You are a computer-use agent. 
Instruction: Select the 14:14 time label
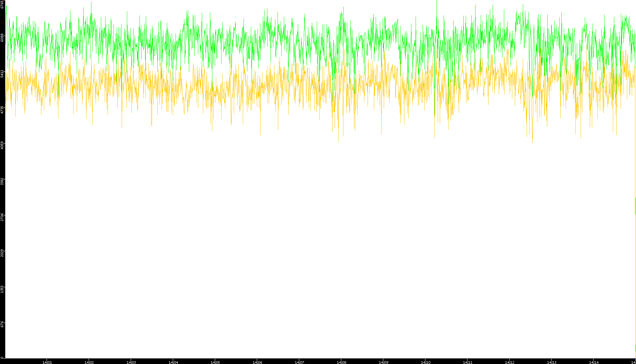[594, 362]
